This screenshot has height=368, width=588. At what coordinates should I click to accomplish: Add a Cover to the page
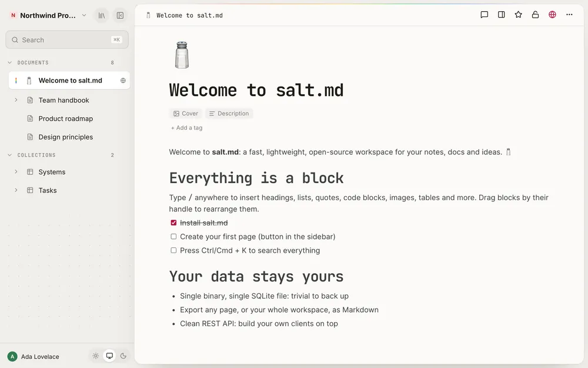coord(186,114)
